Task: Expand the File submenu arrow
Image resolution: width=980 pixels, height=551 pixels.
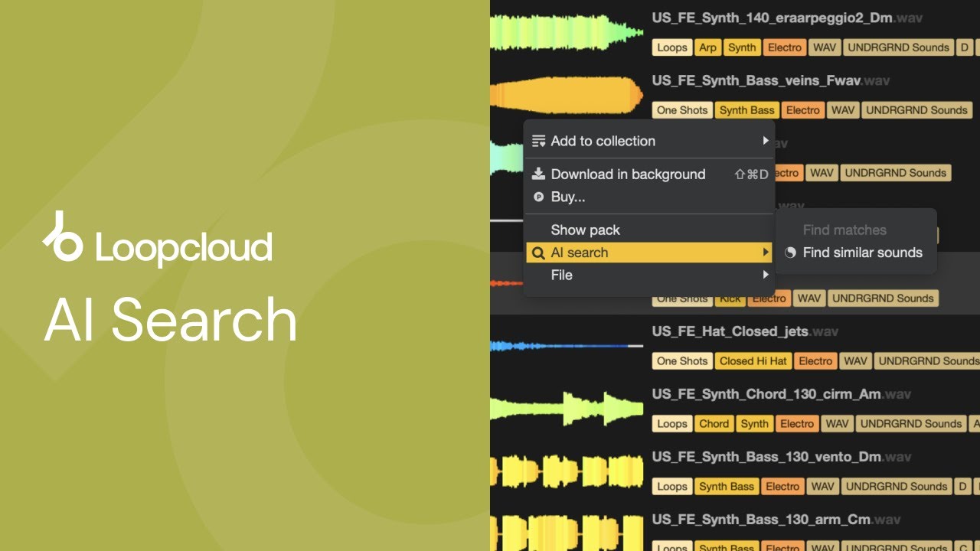Action: 765,275
